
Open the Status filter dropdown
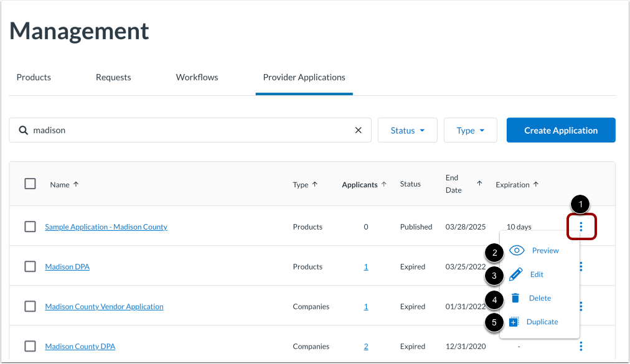(407, 130)
